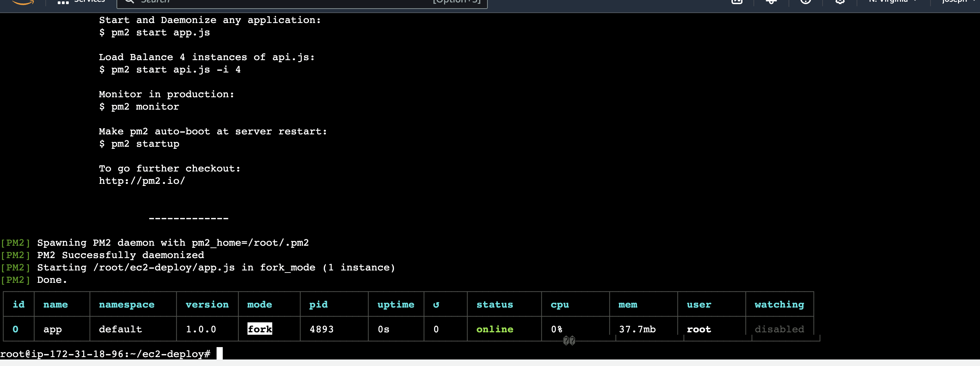Click the http://pm2.io/ URL in the terminal
Viewport: 980px width, 366px height.
142,181
